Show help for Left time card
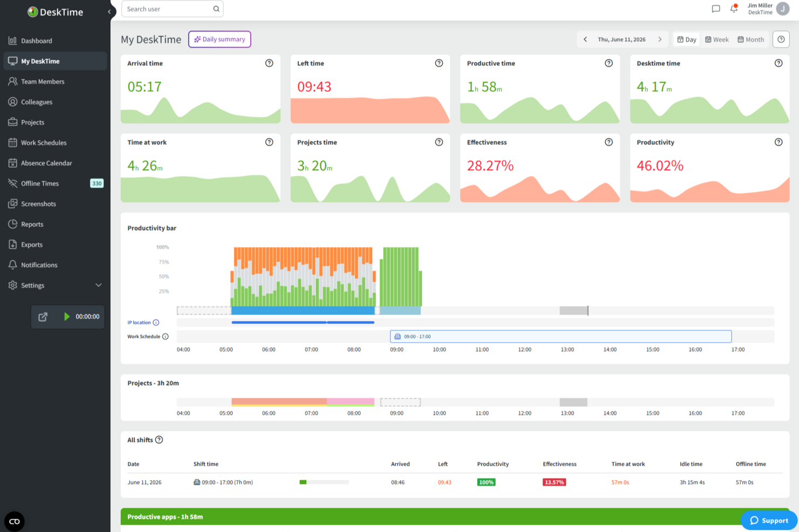This screenshot has width=799, height=532. [x=439, y=63]
